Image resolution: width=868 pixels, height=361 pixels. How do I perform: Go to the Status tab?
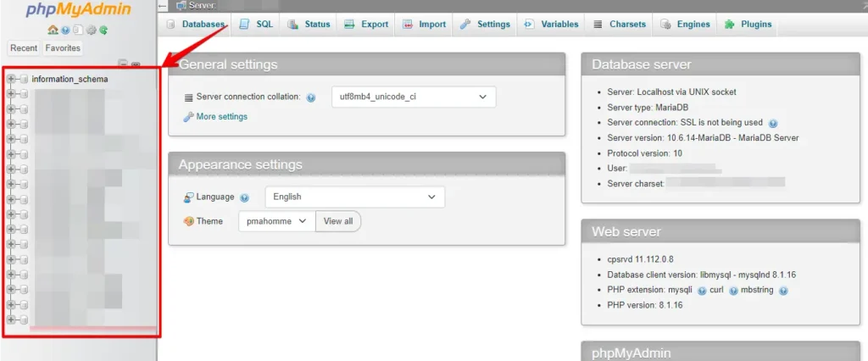tap(309, 25)
